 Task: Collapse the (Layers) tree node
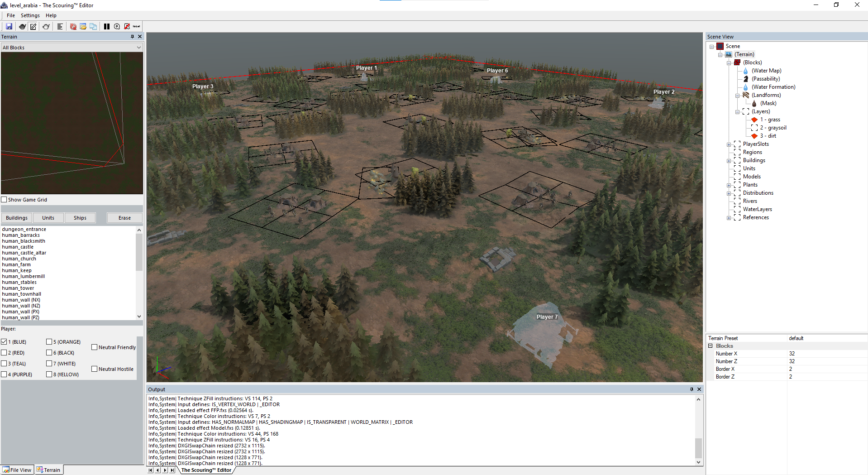[x=738, y=112]
